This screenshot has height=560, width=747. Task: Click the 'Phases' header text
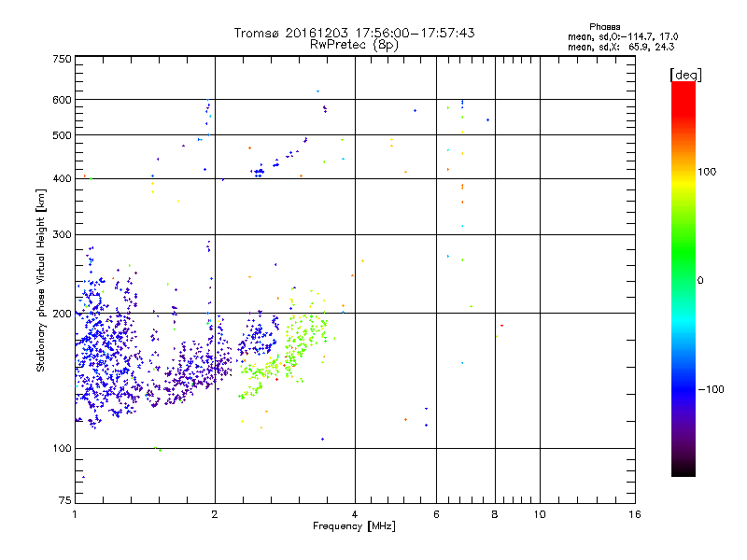604,27
